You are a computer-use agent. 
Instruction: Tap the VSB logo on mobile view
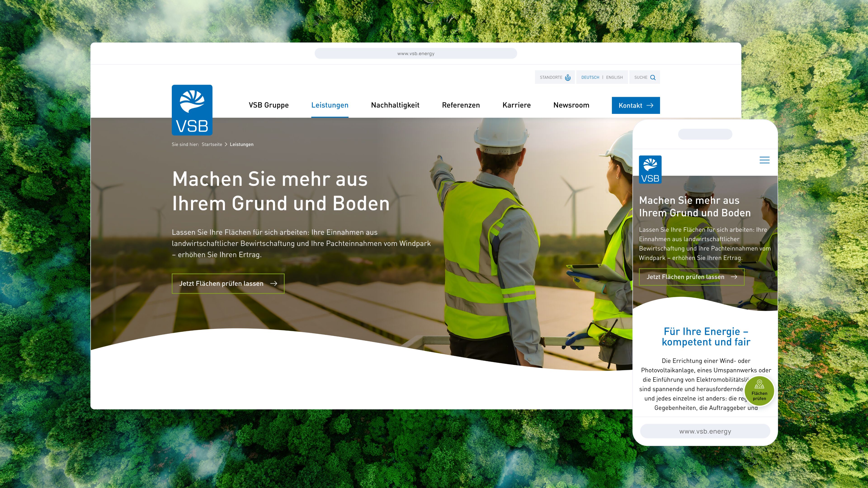pyautogui.click(x=650, y=169)
